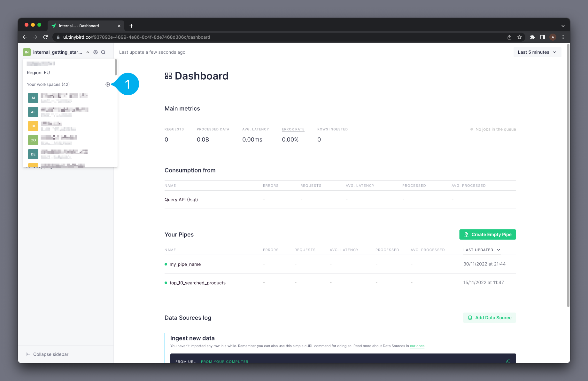
Task: Click the 15/11/2022 at 11:47 timestamp
Action: 484,282
